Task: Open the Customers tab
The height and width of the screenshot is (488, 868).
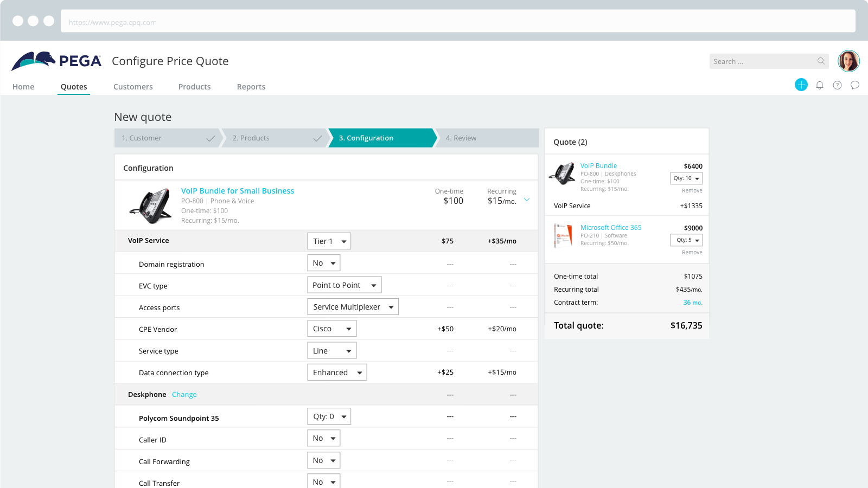Action: click(133, 87)
